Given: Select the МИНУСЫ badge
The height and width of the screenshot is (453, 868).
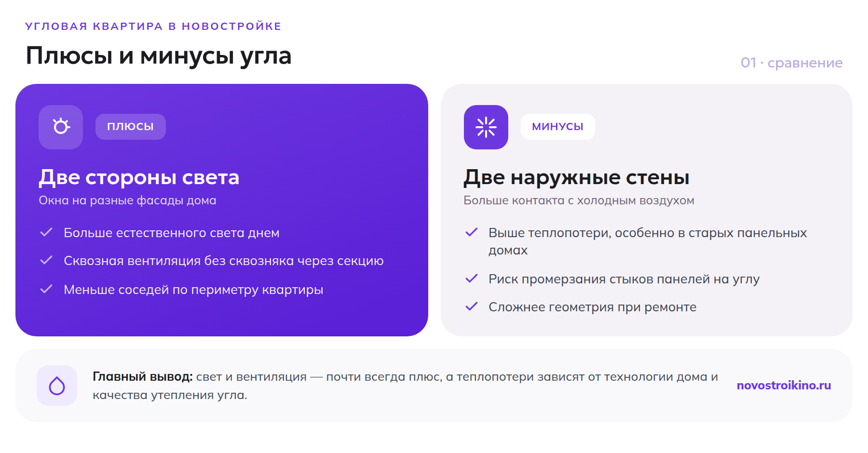Looking at the screenshot, I should [x=558, y=127].
